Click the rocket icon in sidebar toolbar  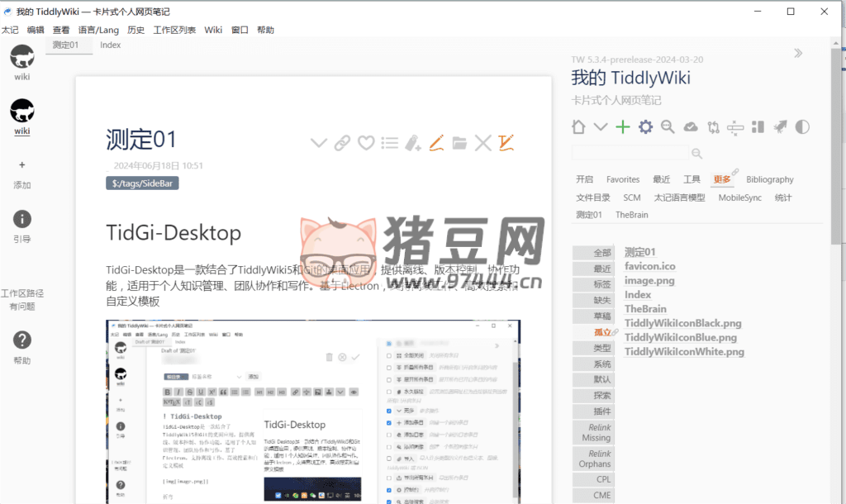click(x=780, y=127)
